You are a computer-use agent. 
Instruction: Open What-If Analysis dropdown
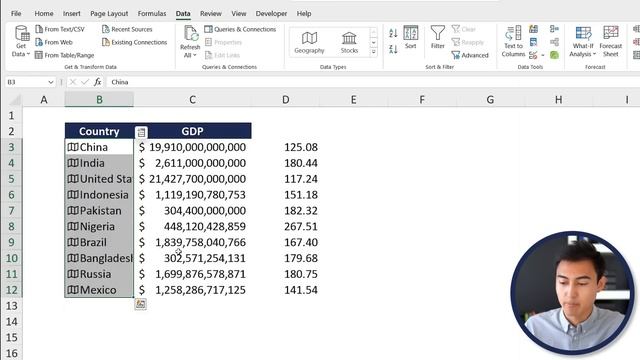[582, 41]
